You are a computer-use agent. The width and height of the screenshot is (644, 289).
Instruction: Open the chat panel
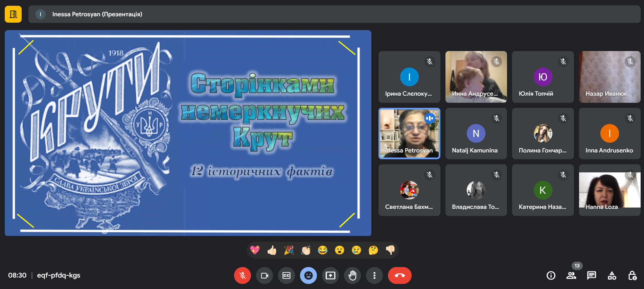click(x=592, y=275)
